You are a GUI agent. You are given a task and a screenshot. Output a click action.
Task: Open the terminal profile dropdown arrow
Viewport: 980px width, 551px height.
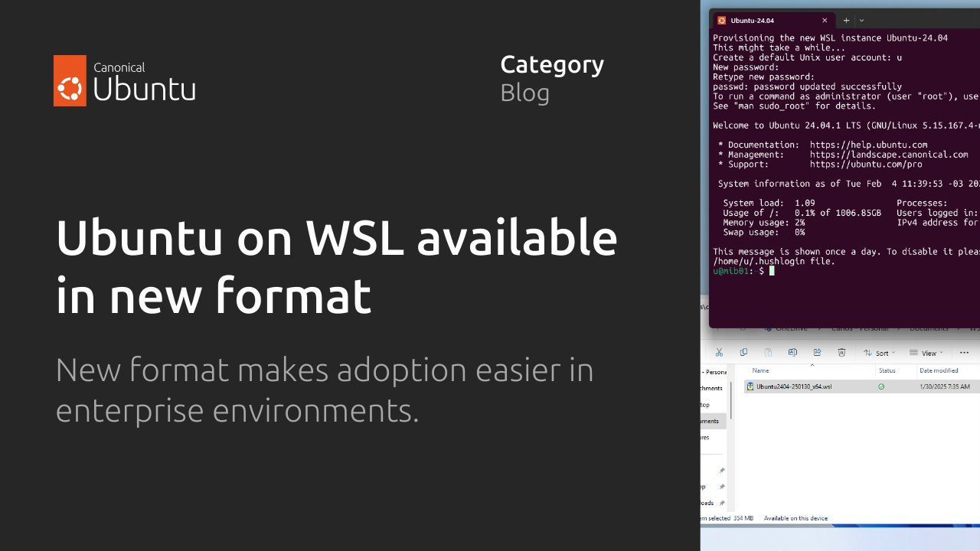[861, 21]
